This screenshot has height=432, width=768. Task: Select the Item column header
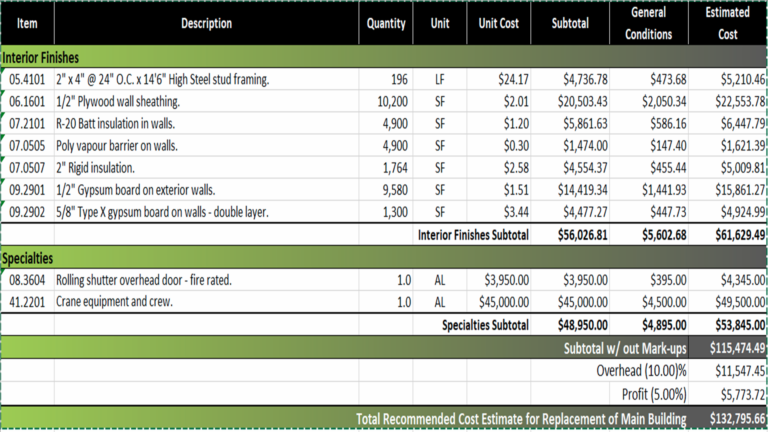[27, 23]
